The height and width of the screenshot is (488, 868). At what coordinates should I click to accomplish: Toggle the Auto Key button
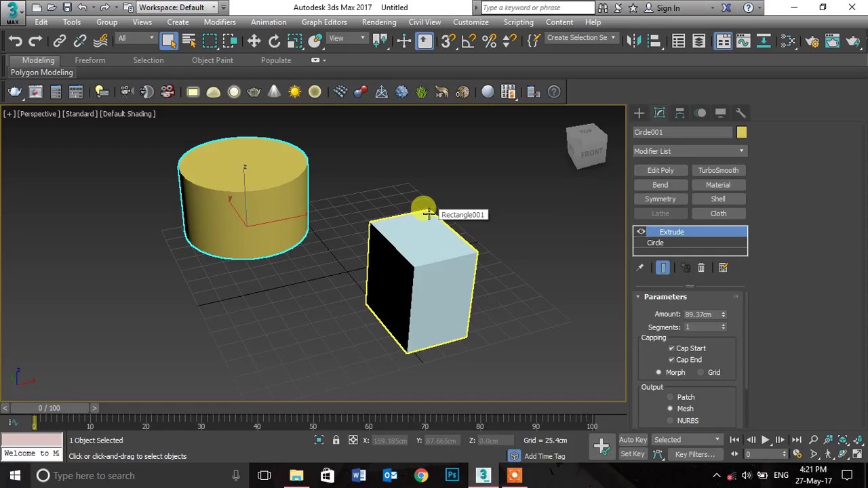click(x=633, y=440)
